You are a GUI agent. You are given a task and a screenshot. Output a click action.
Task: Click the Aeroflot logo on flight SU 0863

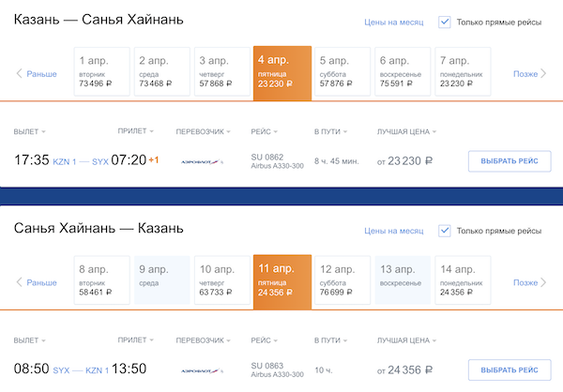click(202, 369)
